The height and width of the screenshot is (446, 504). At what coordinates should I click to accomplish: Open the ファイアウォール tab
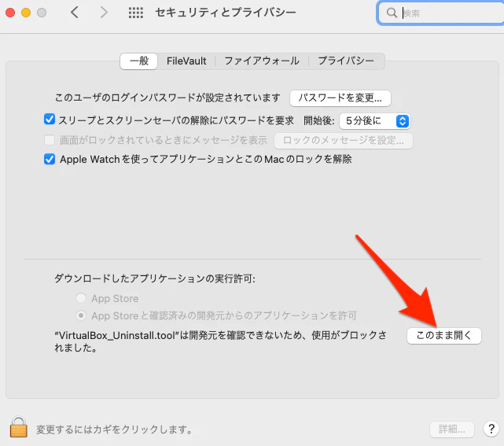261,61
